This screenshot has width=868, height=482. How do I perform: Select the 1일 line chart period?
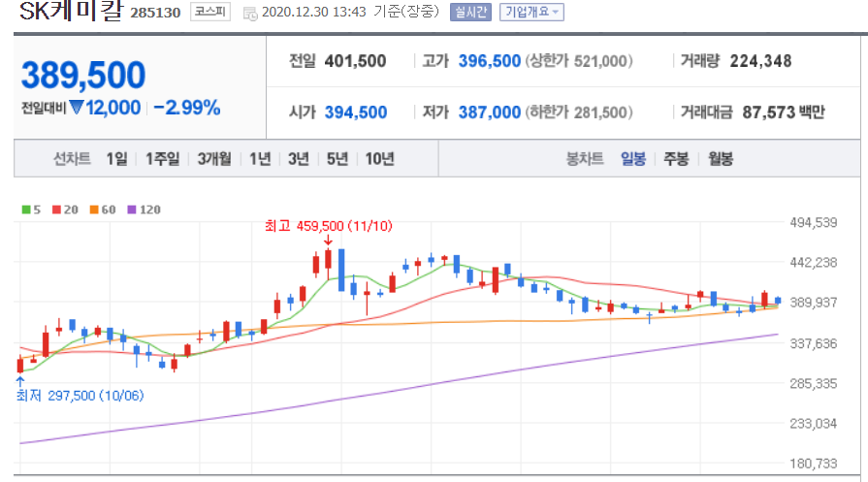(x=116, y=159)
